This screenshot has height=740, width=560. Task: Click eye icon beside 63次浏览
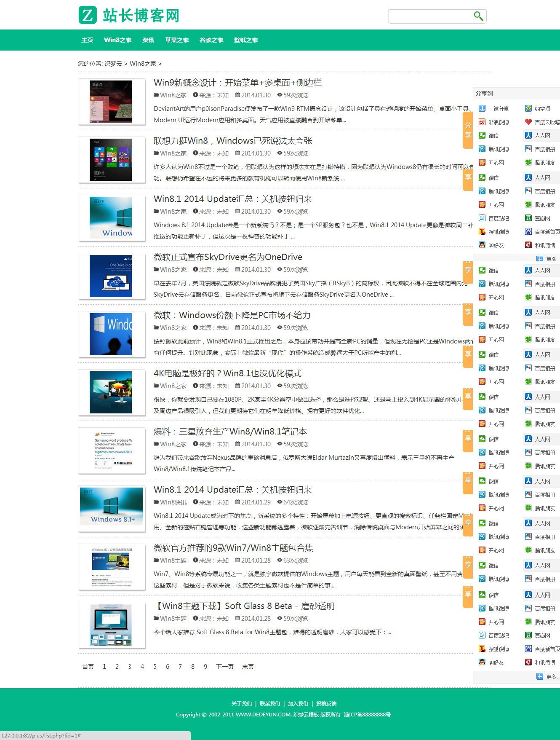280,560
